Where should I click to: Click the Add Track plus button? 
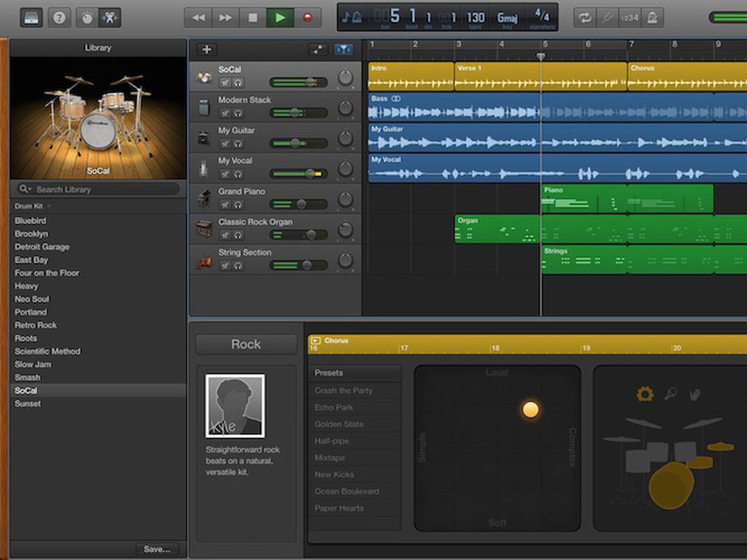point(207,49)
